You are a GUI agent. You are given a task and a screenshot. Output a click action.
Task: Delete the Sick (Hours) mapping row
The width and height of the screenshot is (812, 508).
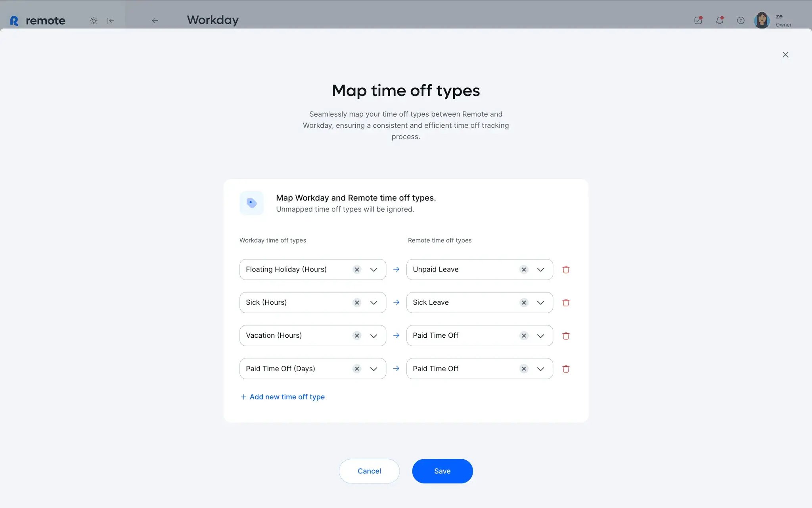566,302
